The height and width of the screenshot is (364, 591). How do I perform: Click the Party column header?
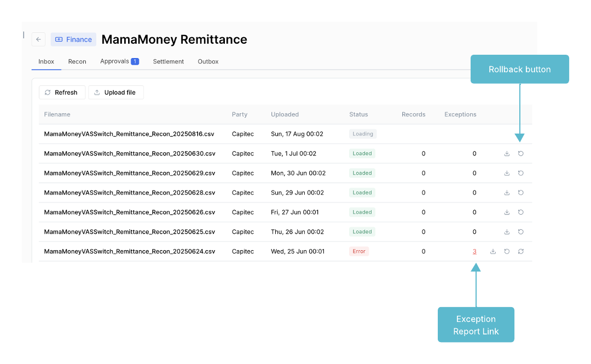pyautogui.click(x=239, y=114)
